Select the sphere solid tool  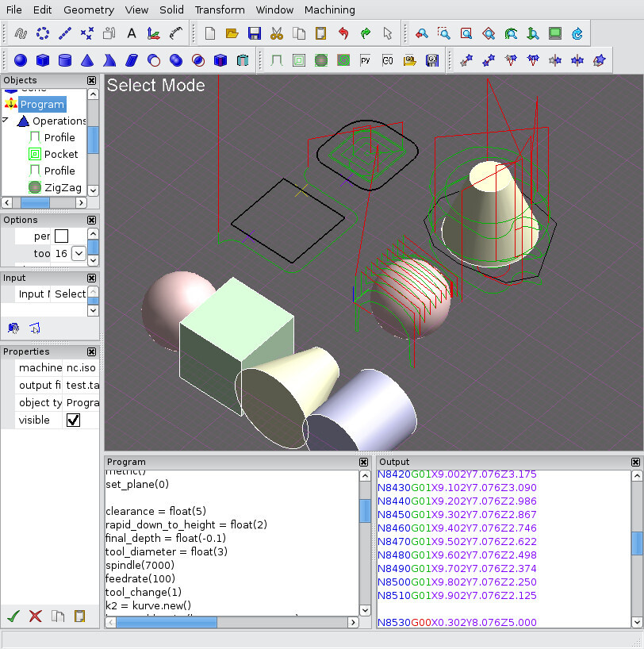tap(21, 60)
